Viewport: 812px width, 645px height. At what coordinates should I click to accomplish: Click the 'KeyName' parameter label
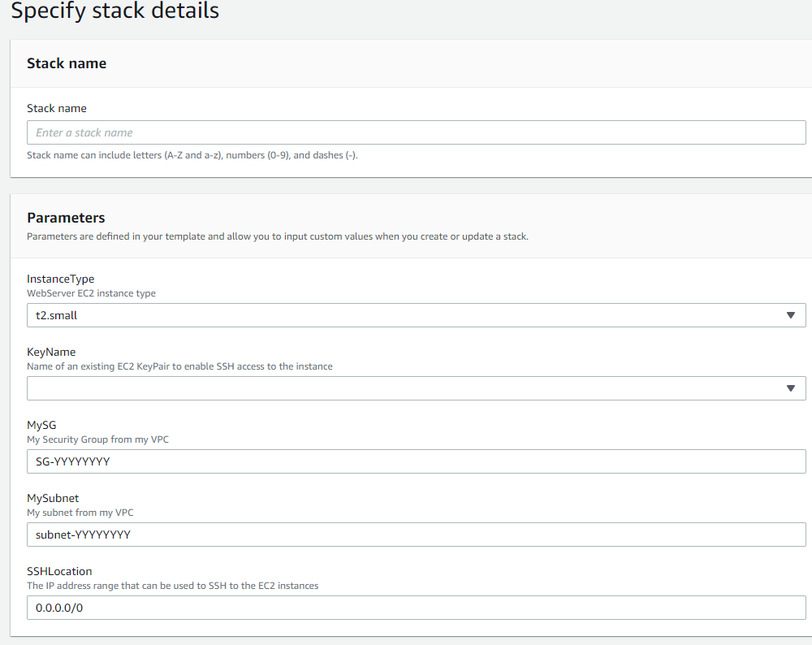click(51, 352)
